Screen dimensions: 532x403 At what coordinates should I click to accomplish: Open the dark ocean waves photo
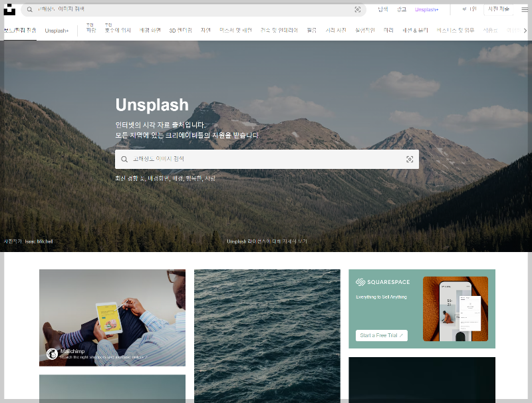click(267, 336)
